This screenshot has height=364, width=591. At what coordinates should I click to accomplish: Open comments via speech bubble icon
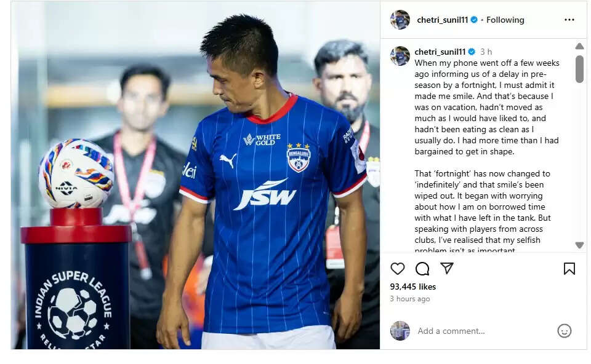[422, 269]
